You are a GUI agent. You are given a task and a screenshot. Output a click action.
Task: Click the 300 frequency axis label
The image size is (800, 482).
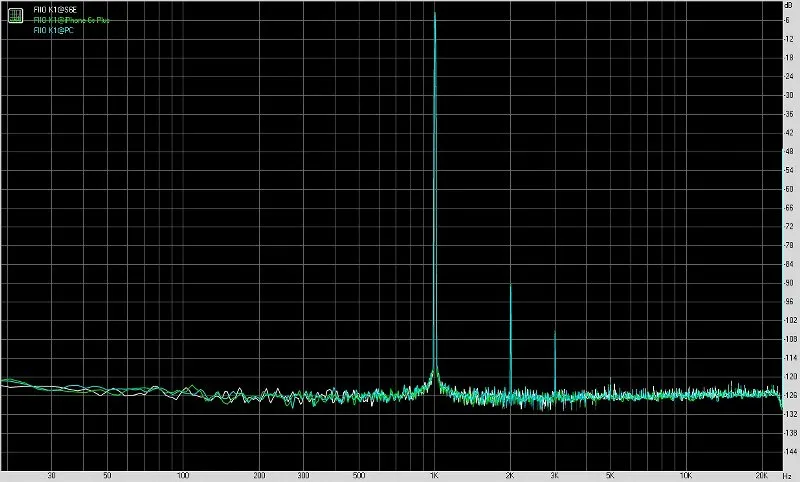(x=303, y=475)
